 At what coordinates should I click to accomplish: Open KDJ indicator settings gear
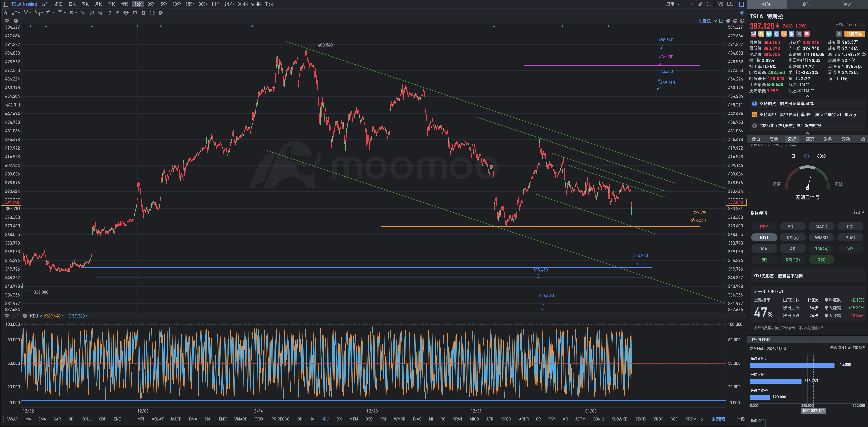(x=7, y=316)
